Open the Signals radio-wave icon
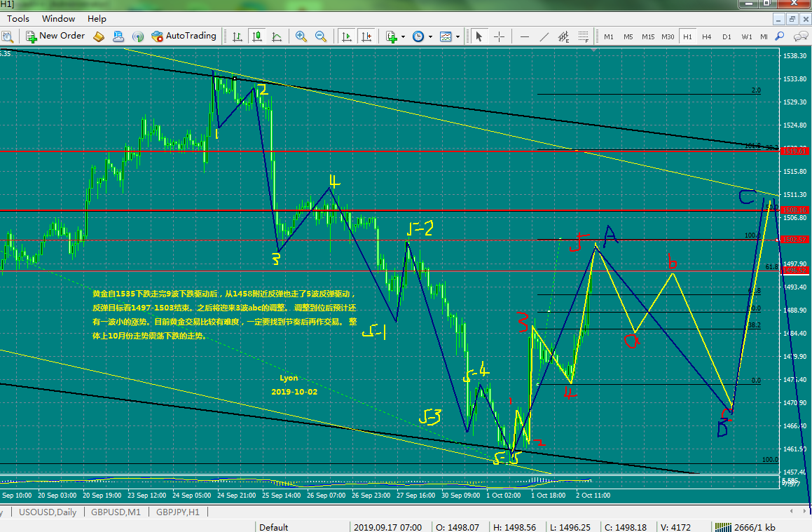812x532 pixels. (138, 36)
